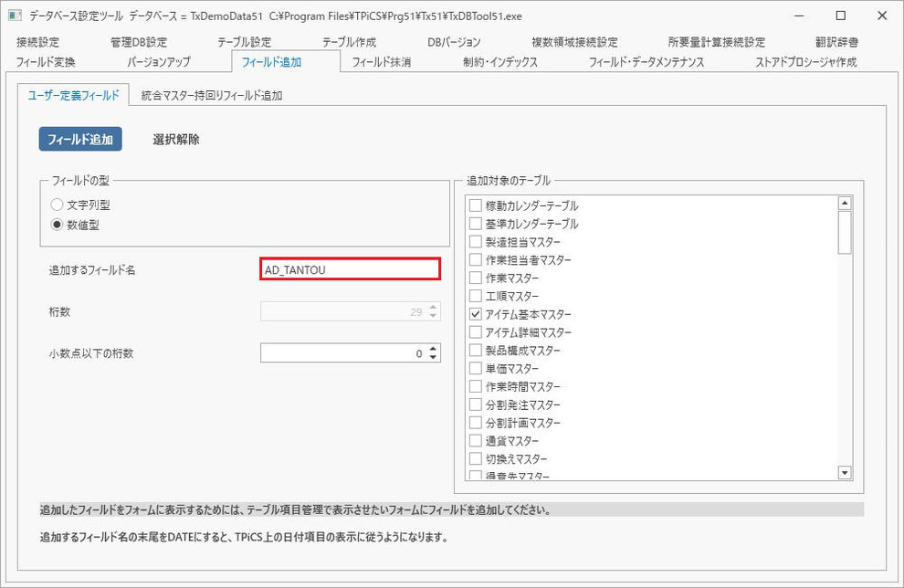Image resolution: width=904 pixels, height=588 pixels.
Task: Open the 接続設定 tab
Action: (38, 42)
